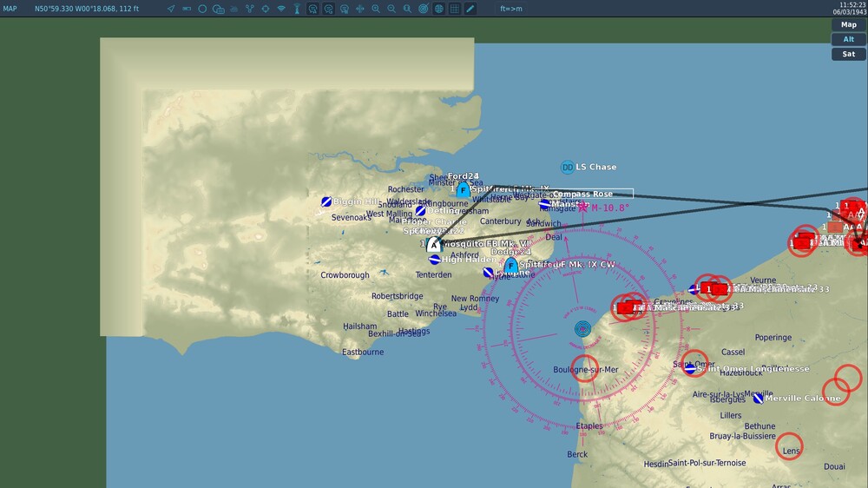Click the High Halden airfield icon

435,260
